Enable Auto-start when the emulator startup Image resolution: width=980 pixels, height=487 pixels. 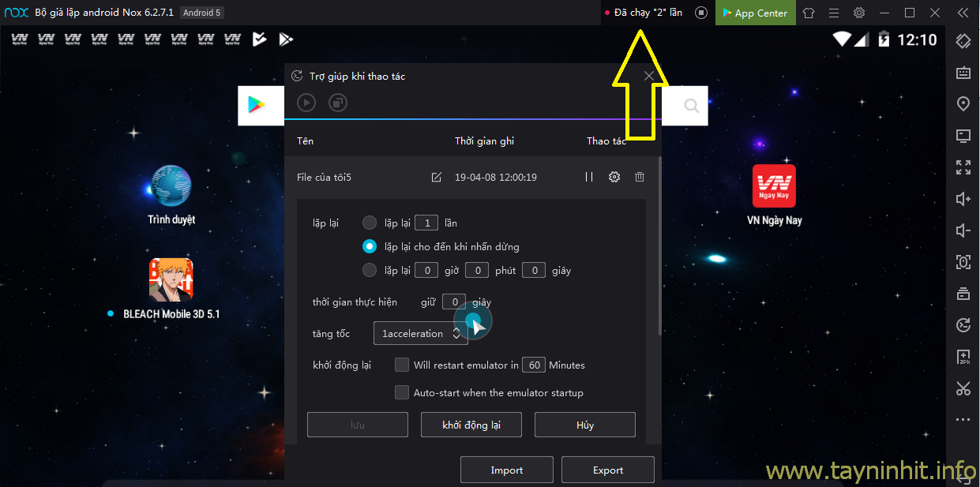[402, 392]
